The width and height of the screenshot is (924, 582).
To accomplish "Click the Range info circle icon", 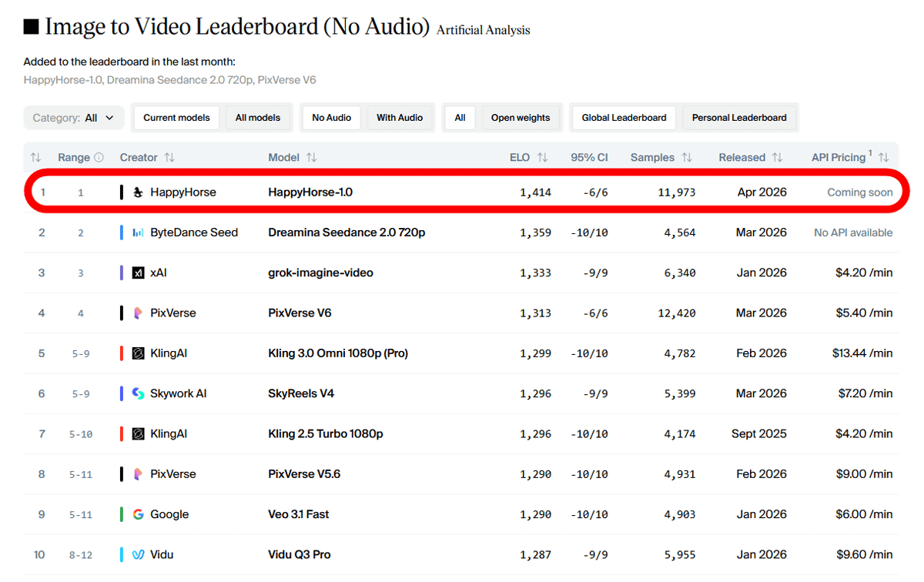I will (99, 157).
